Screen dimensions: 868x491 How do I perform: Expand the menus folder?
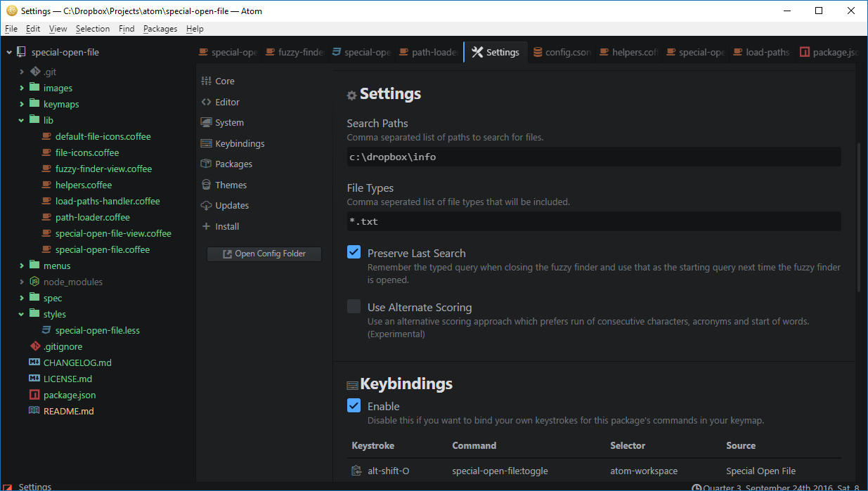(x=22, y=266)
